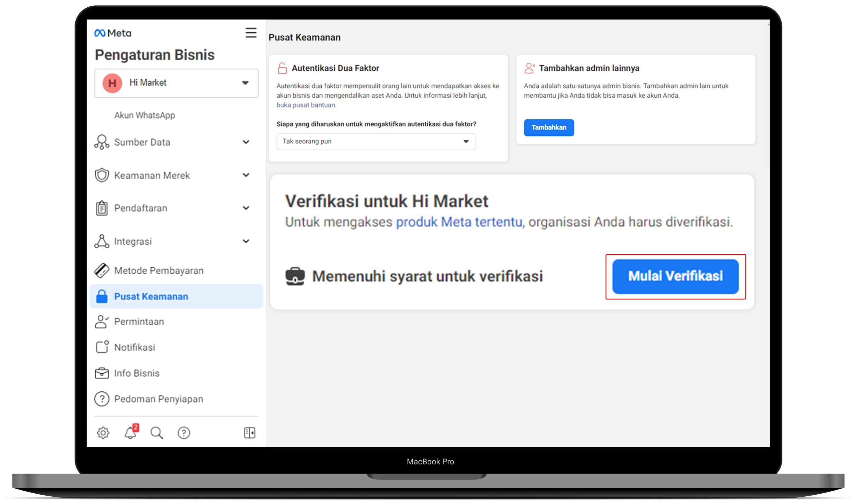
Task: Click the Pusat Keamanan lock icon
Action: [102, 296]
